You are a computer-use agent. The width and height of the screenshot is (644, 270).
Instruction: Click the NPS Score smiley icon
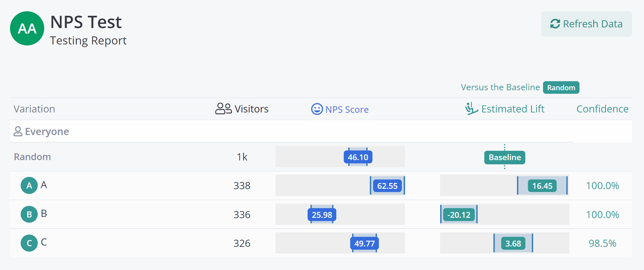pyautogui.click(x=317, y=109)
